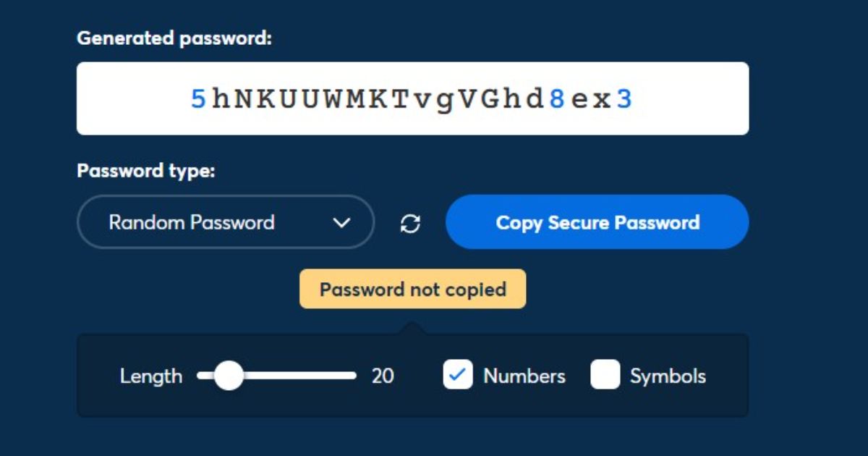This screenshot has width=868, height=456.
Task: Click the Length slider handle
Action: pyautogui.click(x=229, y=376)
